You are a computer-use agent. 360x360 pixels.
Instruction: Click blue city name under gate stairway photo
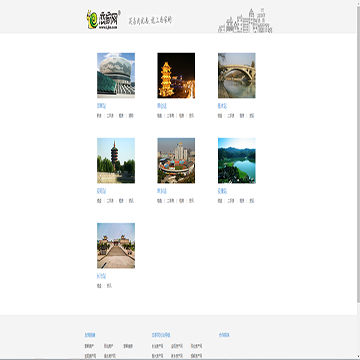click(x=101, y=276)
